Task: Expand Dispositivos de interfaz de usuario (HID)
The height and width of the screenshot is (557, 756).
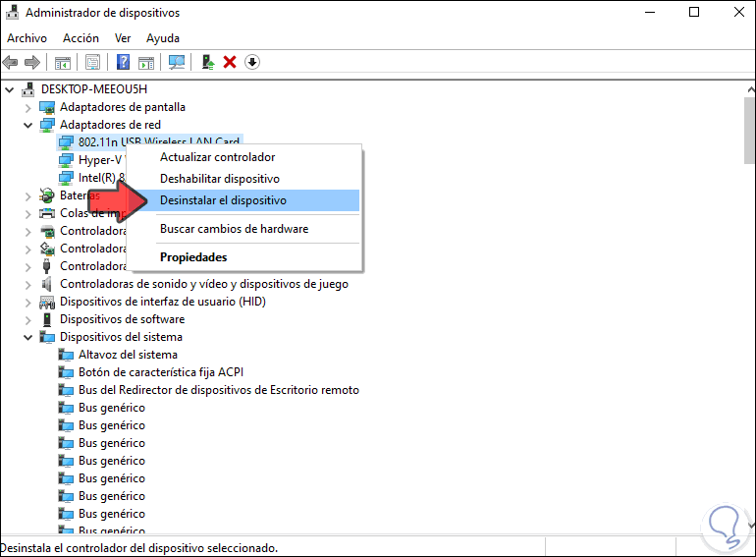Action: click(27, 303)
